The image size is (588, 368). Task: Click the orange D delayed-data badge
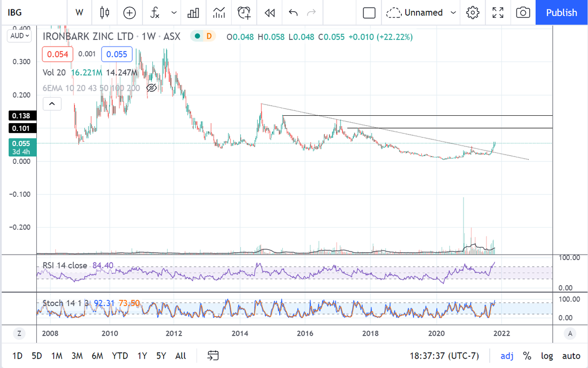209,36
